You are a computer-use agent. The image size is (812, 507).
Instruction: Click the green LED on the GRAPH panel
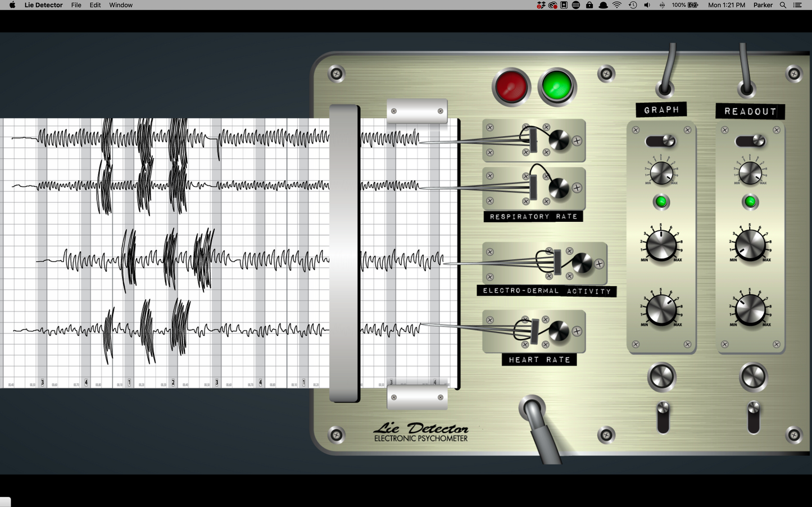click(661, 200)
